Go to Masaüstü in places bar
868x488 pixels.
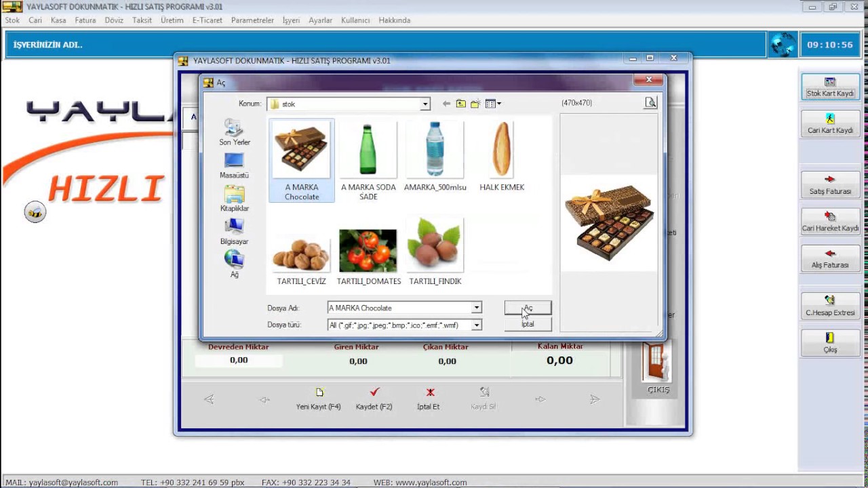(x=234, y=166)
